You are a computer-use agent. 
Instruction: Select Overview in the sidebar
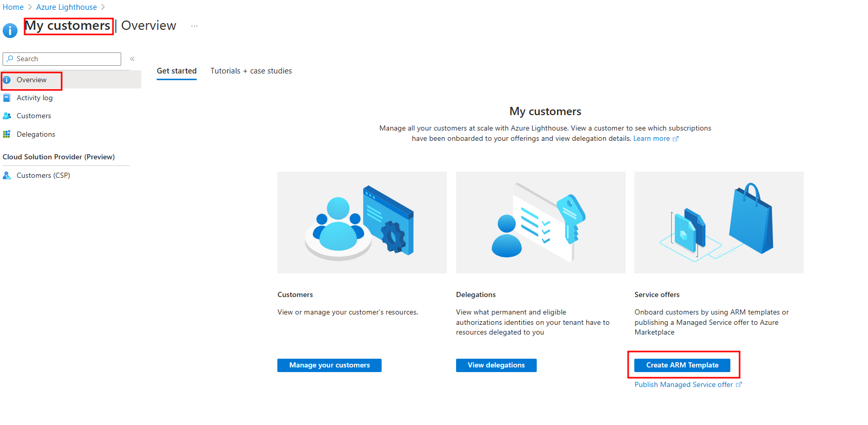coord(71,80)
